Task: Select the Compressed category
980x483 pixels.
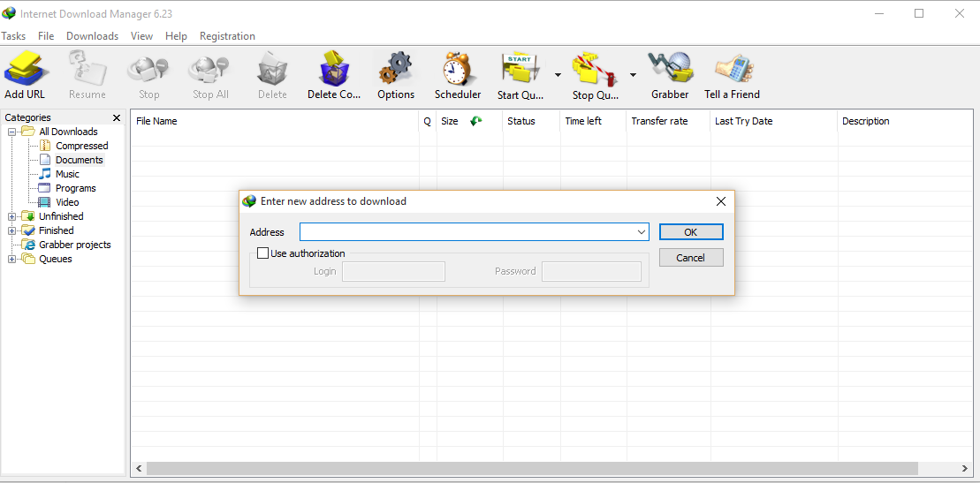Action: [82, 146]
